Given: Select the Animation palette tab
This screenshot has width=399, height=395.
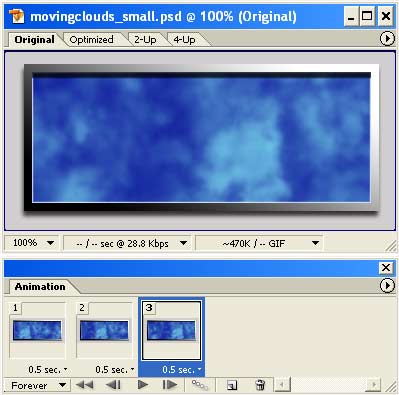Looking at the screenshot, I should pyautogui.click(x=40, y=287).
